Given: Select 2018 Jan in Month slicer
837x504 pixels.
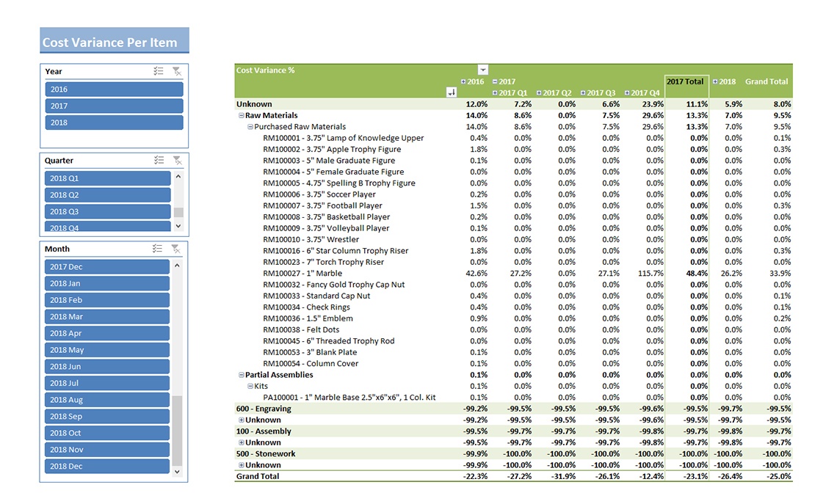Looking at the screenshot, I should [x=106, y=283].
